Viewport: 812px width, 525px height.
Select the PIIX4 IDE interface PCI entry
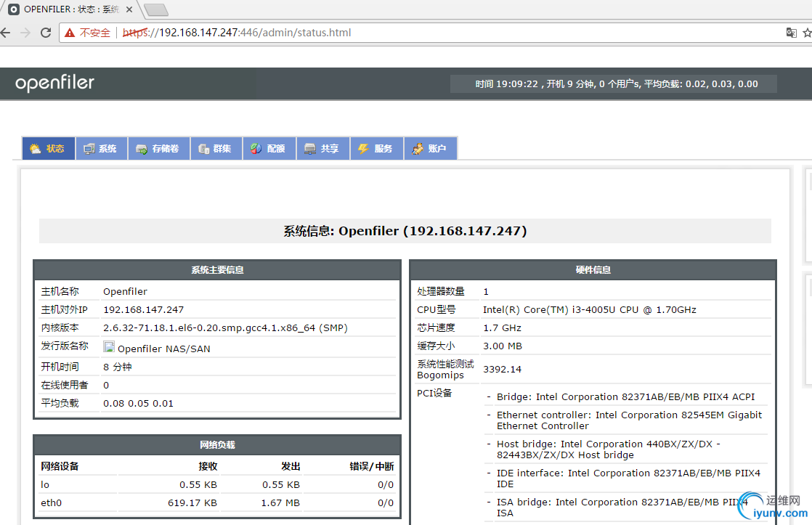click(629, 479)
